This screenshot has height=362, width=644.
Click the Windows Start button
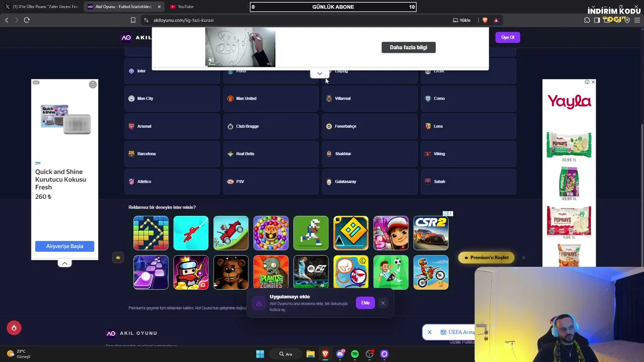[260, 354]
